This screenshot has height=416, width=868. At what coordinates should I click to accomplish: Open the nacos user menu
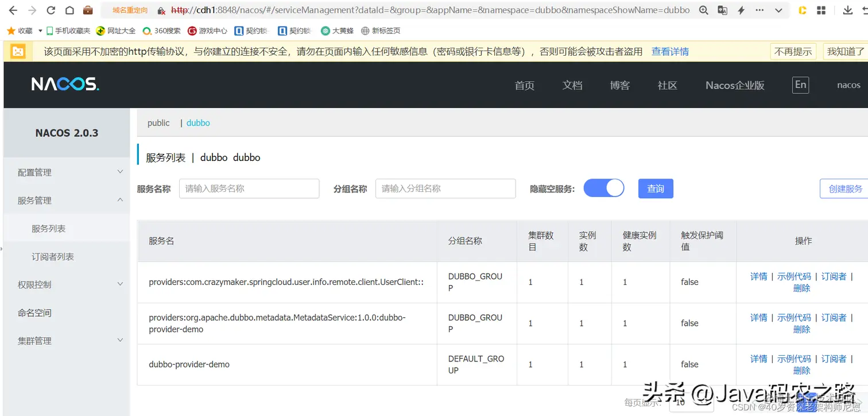[848, 85]
